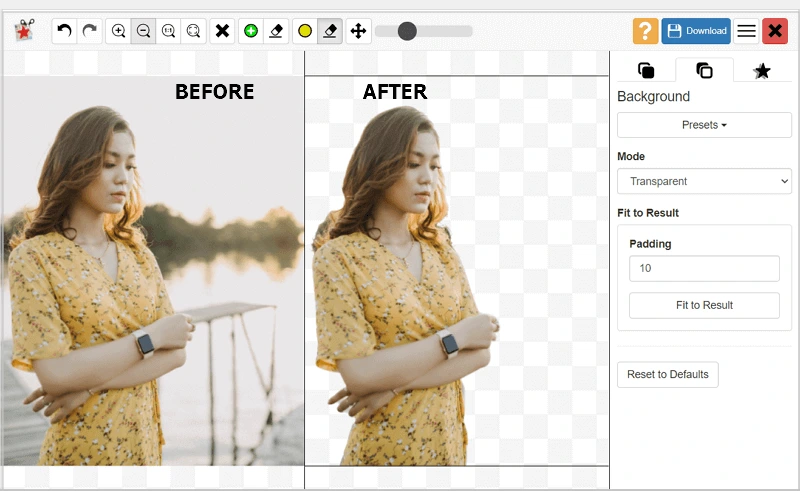The width and height of the screenshot is (800, 491).
Task: Switch to the star effects tab
Action: pyautogui.click(x=762, y=70)
